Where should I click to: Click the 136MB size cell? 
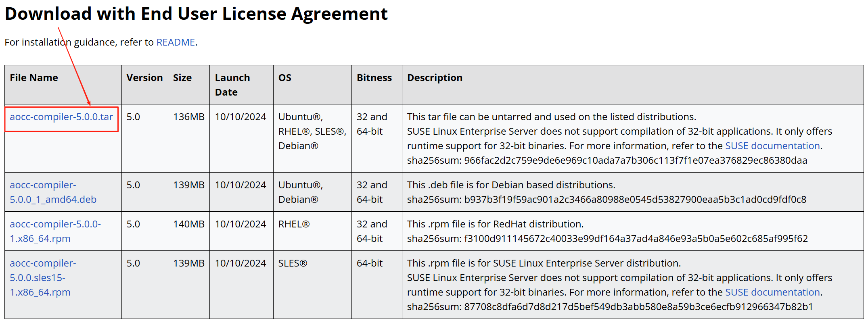pyautogui.click(x=189, y=117)
